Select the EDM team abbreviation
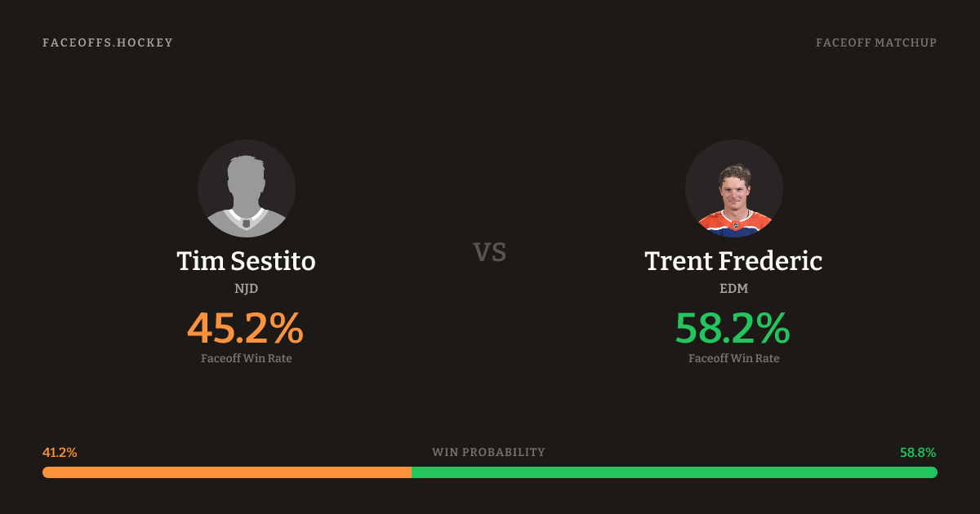Viewport: 980px width, 514px height. (733, 289)
